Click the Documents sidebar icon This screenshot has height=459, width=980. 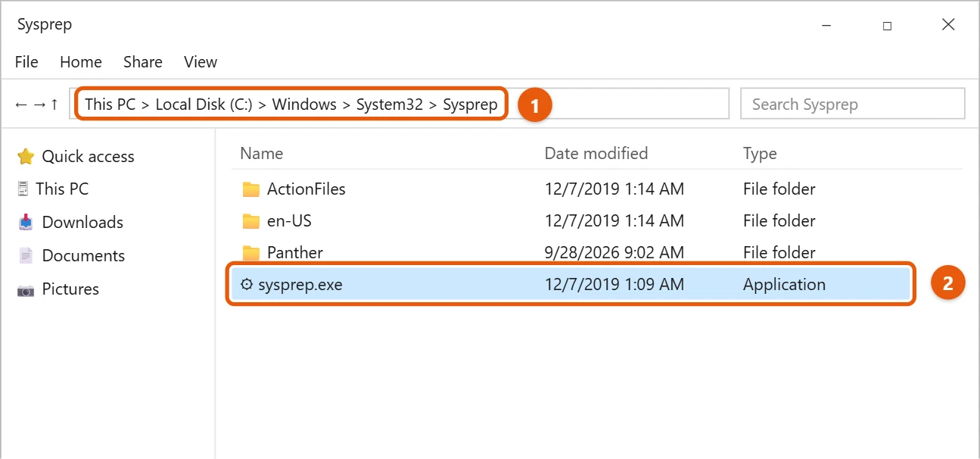pos(26,255)
